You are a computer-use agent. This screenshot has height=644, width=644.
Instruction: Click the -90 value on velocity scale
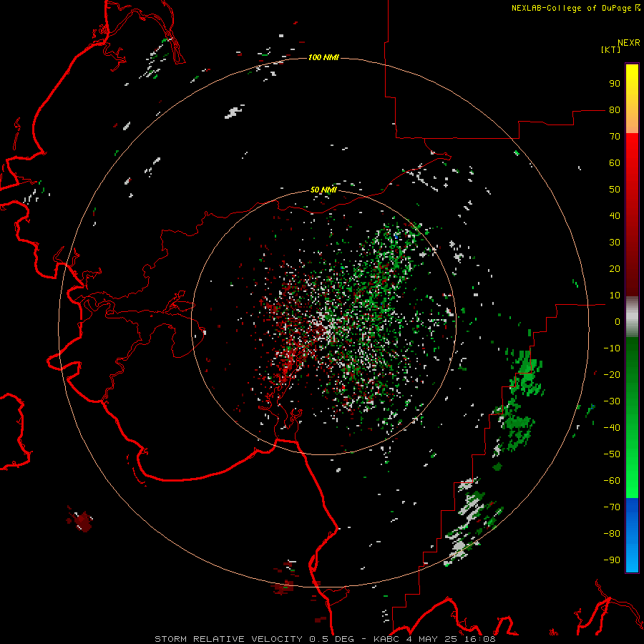pos(612,560)
